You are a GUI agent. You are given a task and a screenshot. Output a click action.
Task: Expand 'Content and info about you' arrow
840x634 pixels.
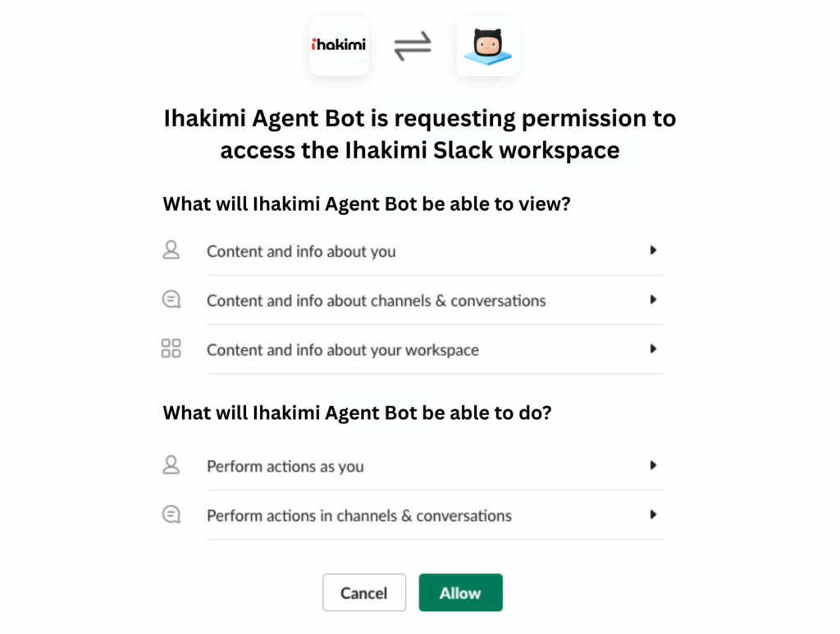[653, 250]
